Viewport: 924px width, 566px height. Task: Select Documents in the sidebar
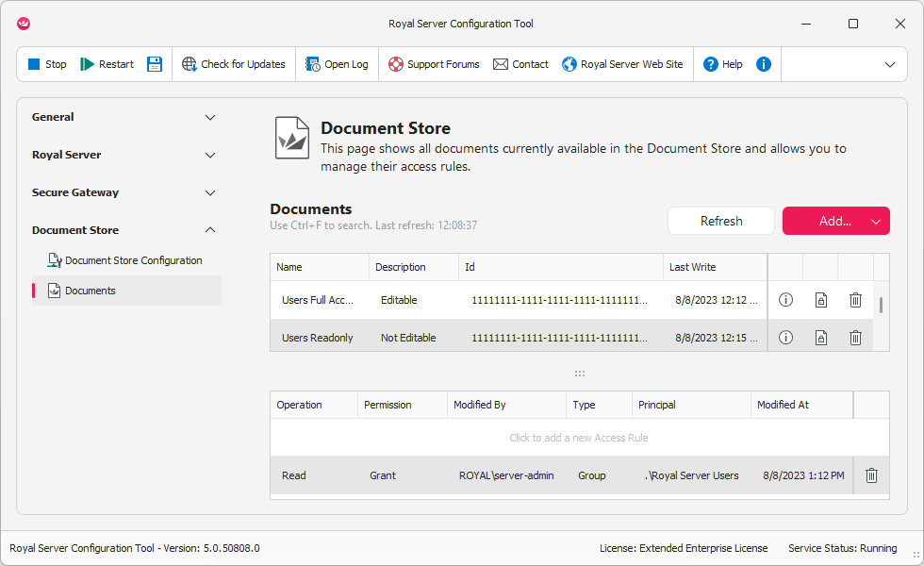[x=126, y=291]
